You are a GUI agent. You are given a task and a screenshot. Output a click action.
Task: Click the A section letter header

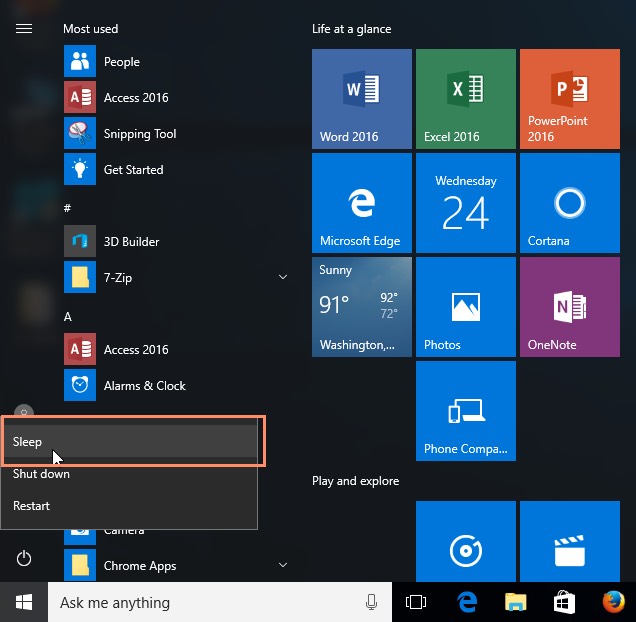click(68, 316)
